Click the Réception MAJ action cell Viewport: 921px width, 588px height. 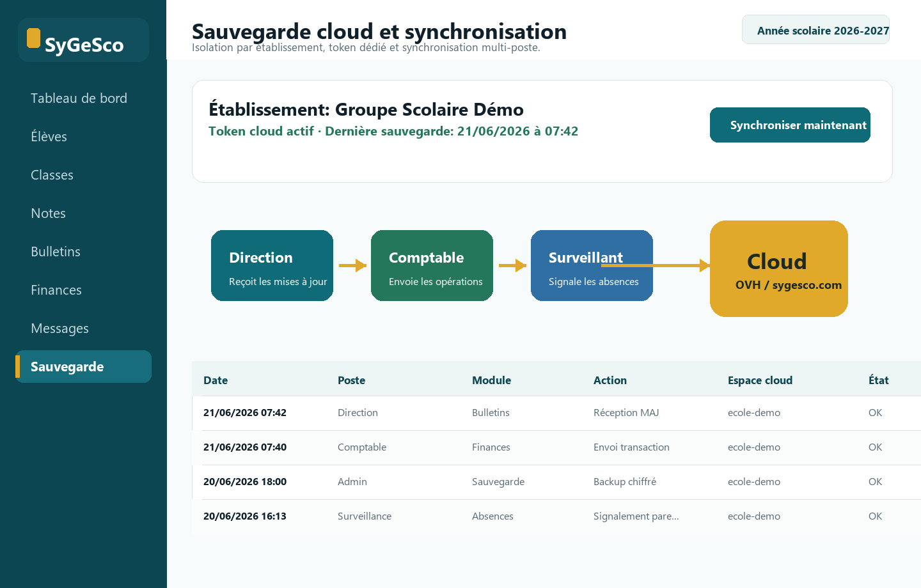626,413
